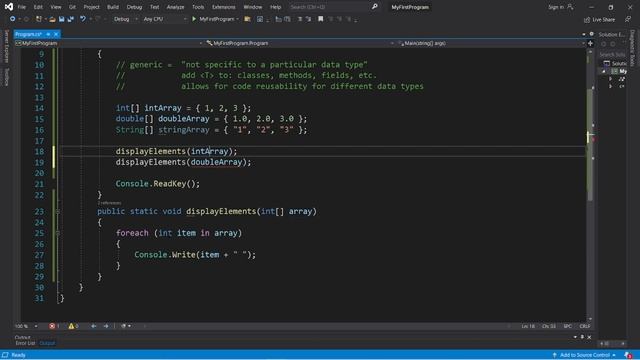Click the Live Share button

[x=599, y=19]
